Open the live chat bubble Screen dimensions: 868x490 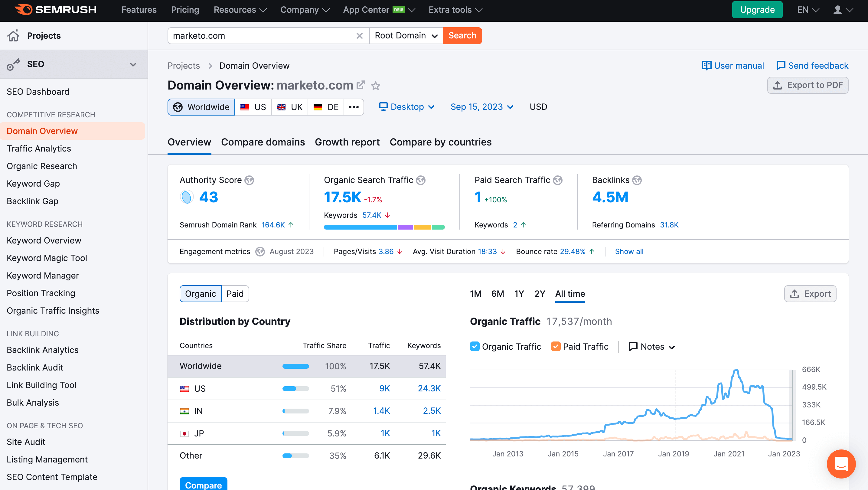click(841, 463)
